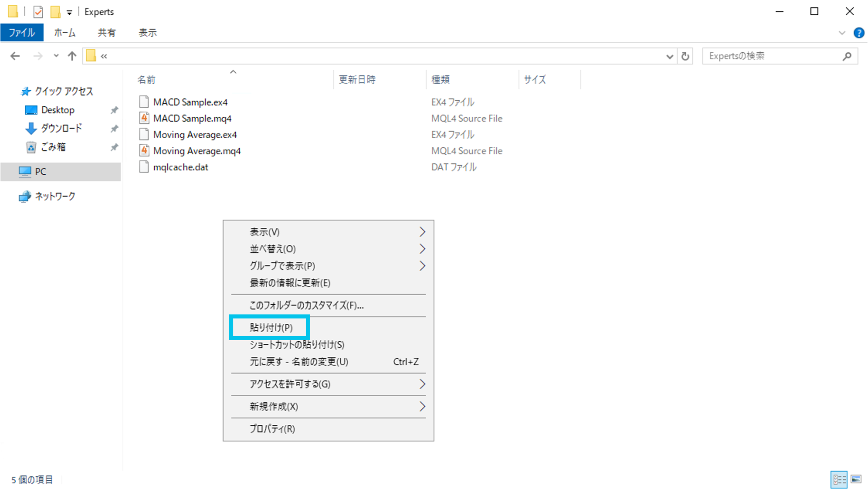Click the refresh address bar icon
Viewport: 868px width, 489px height.
(685, 56)
